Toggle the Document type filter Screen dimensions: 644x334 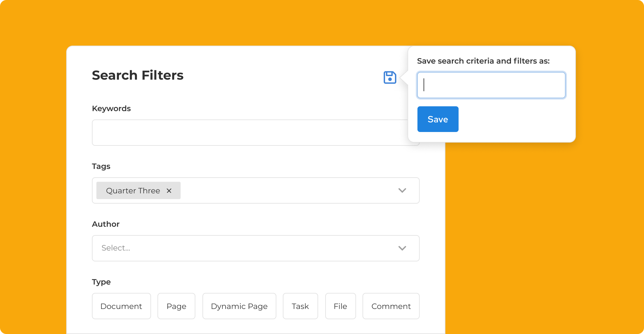(x=121, y=306)
